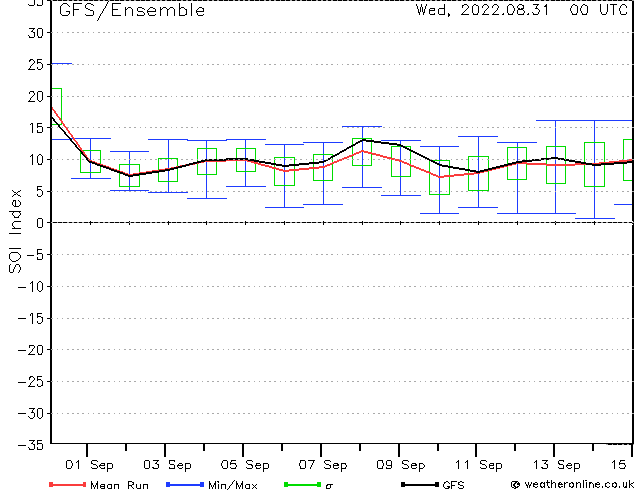This screenshot has width=634, height=490.
Task: Click the 'Mean Run' legend label
Action: pos(119,485)
